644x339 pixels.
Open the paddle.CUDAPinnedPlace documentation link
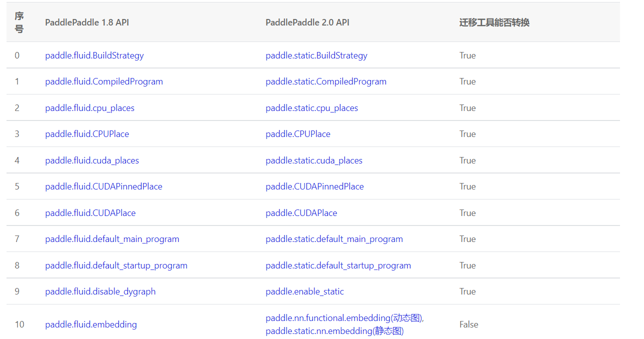[314, 186]
